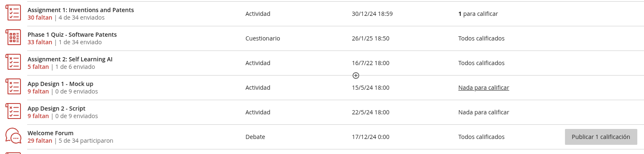Click the Cuestionario type cell

pyautogui.click(x=263, y=38)
